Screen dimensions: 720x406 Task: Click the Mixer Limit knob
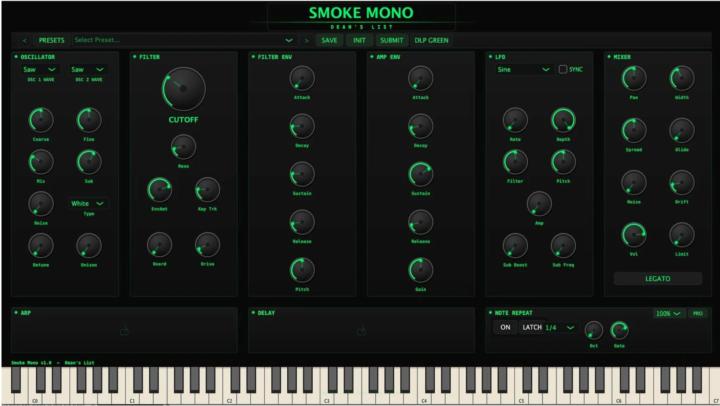coord(682,235)
